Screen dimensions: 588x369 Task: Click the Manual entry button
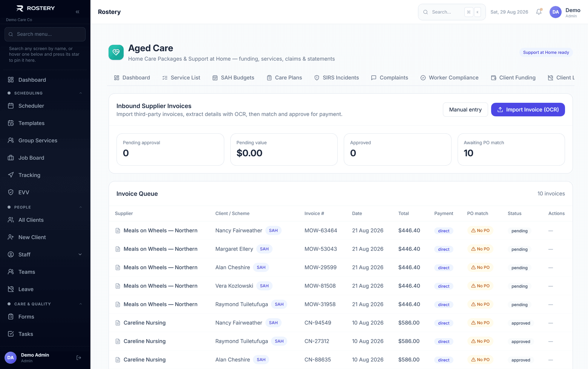pyautogui.click(x=465, y=110)
